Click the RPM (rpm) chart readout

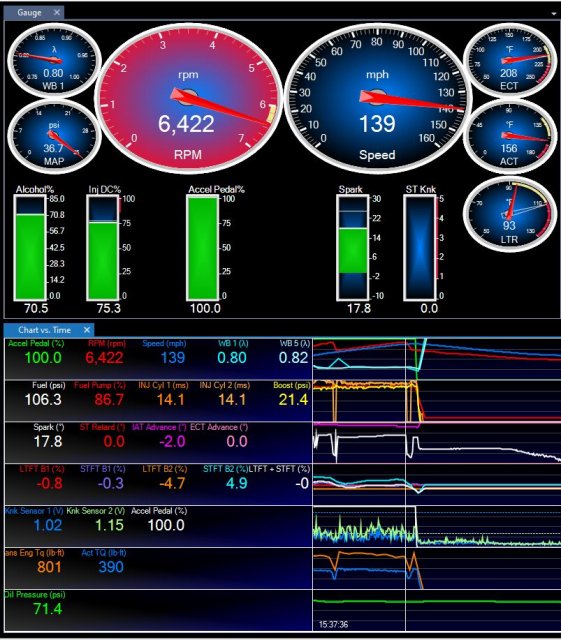(105, 353)
